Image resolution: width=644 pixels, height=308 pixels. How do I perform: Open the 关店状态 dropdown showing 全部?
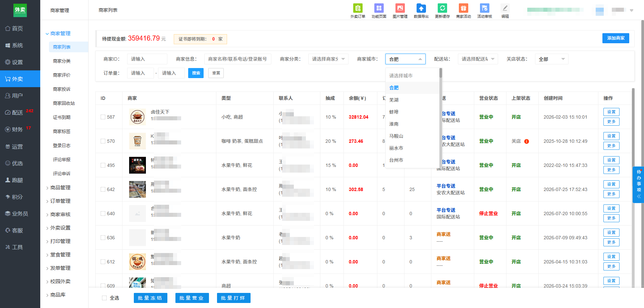point(552,59)
